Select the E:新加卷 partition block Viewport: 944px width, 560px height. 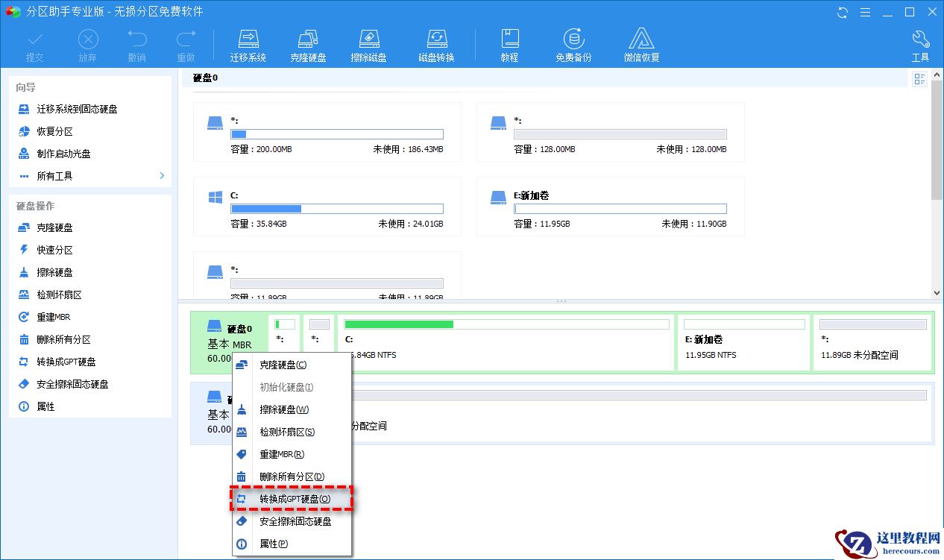[743, 342]
